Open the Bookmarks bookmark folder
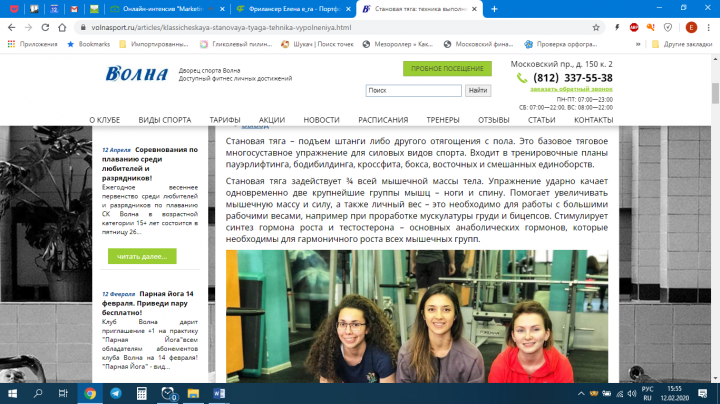The height and width of the screenshot is (404, 720). point(89,44)
